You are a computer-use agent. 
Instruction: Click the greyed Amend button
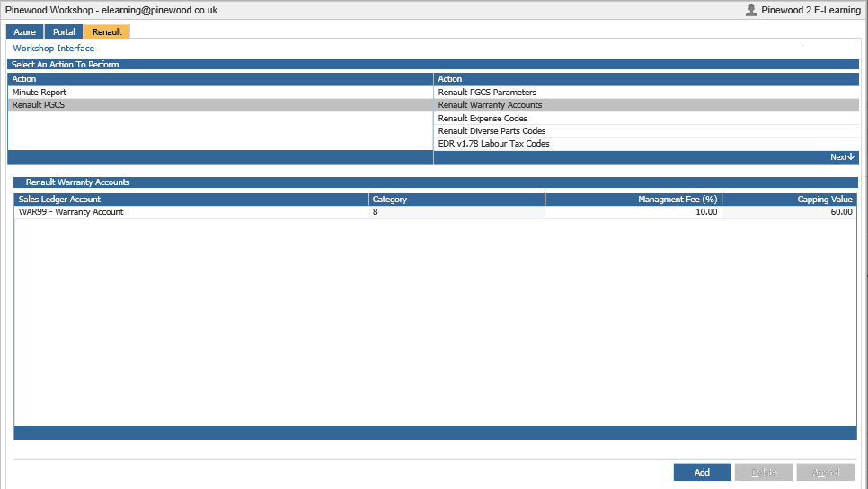[826, 473]
